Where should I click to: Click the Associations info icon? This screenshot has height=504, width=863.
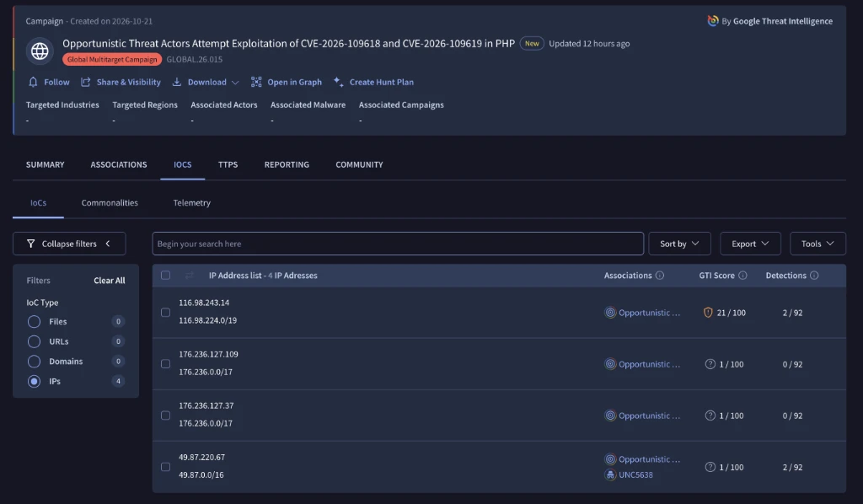pyautogui.click(x=660, y=275)
